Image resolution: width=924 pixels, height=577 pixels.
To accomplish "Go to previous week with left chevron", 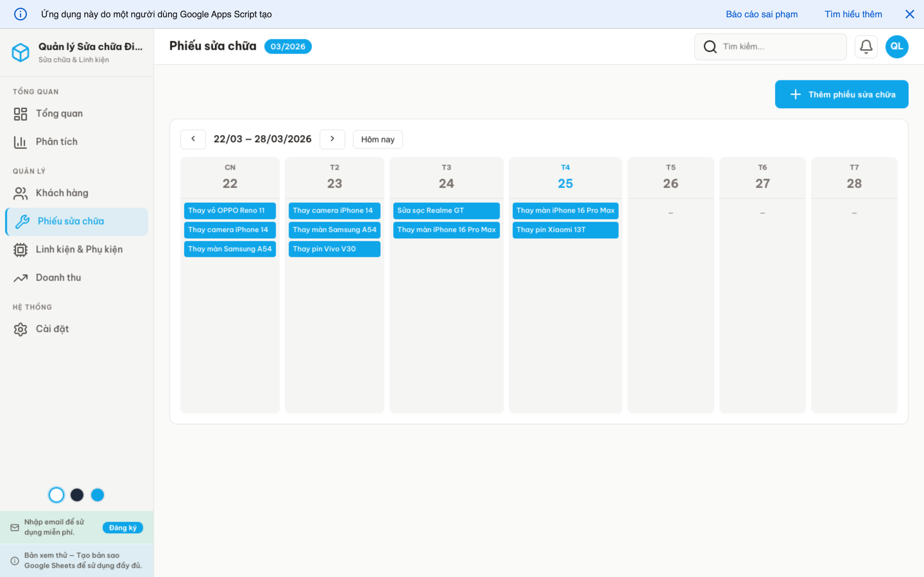I will coord(193,139).
